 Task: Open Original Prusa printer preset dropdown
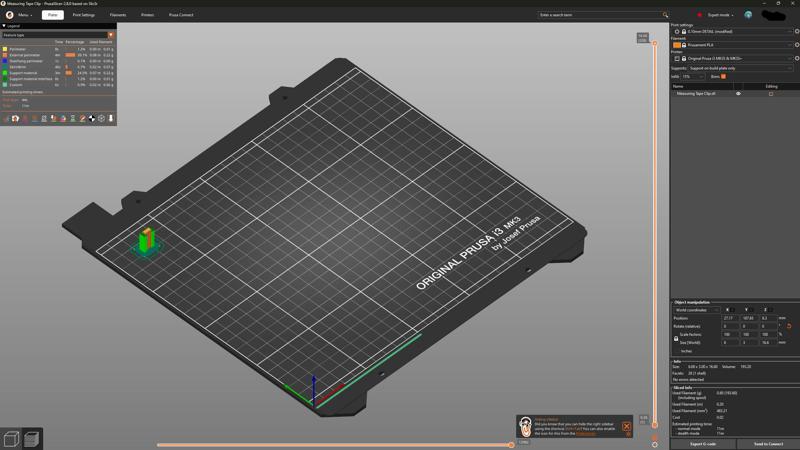(739, 58)
